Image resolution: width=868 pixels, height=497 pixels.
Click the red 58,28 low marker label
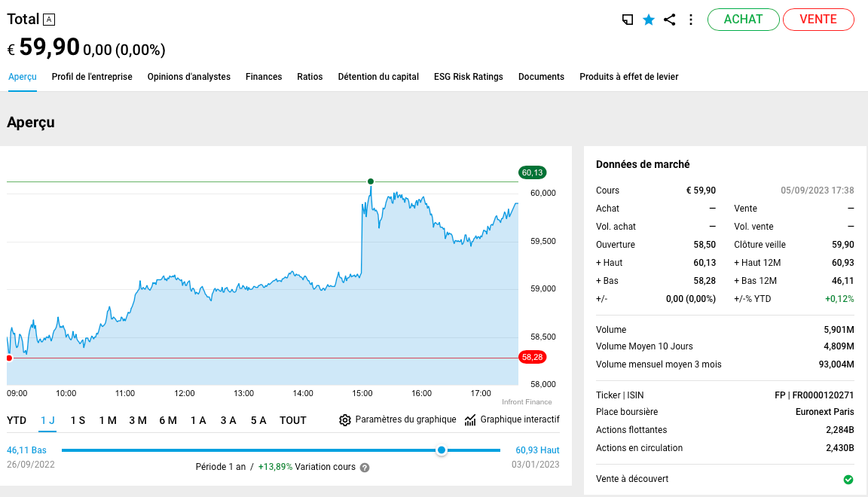(x=532, y=358)
